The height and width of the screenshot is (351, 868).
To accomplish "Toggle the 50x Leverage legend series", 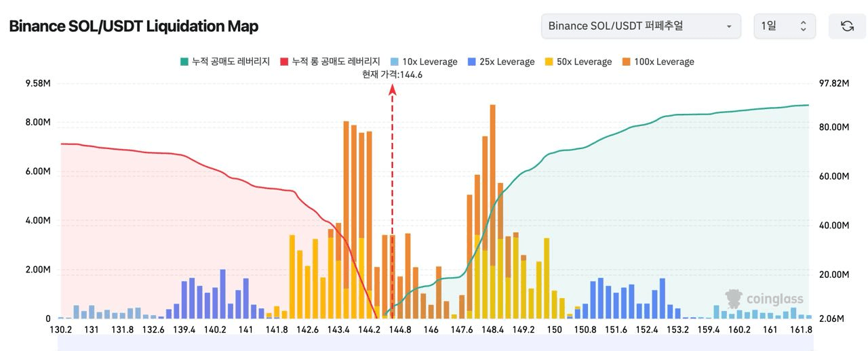I will [578, 62].
